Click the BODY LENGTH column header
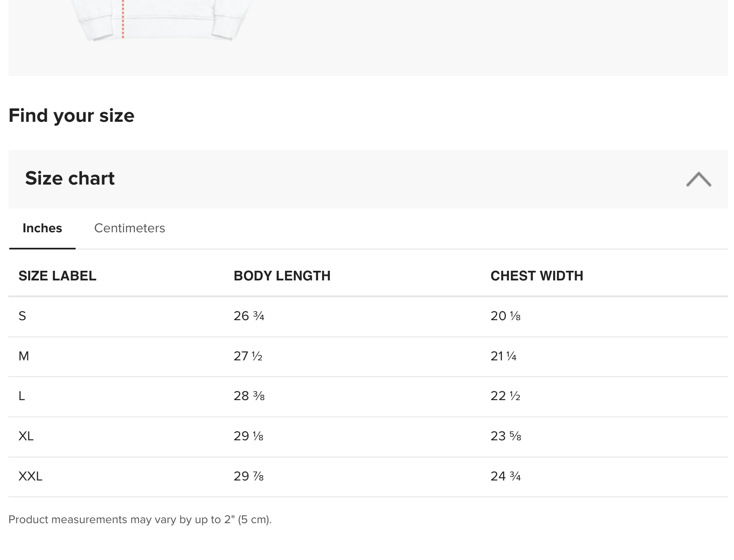734x560 pixels. coord(282,276)
